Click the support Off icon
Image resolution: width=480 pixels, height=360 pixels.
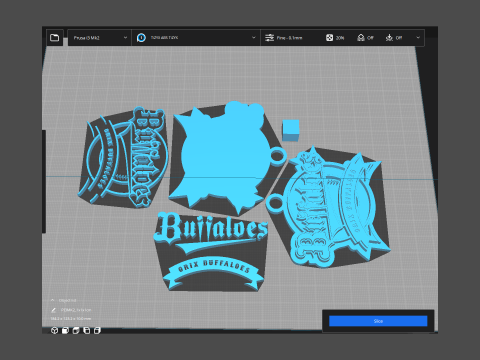[x=361, y=38]
